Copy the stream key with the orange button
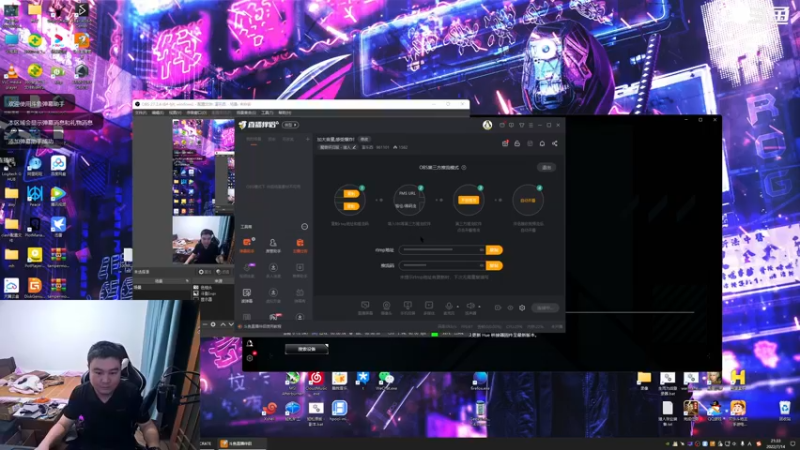800x450 pixels. click(494, 265)
